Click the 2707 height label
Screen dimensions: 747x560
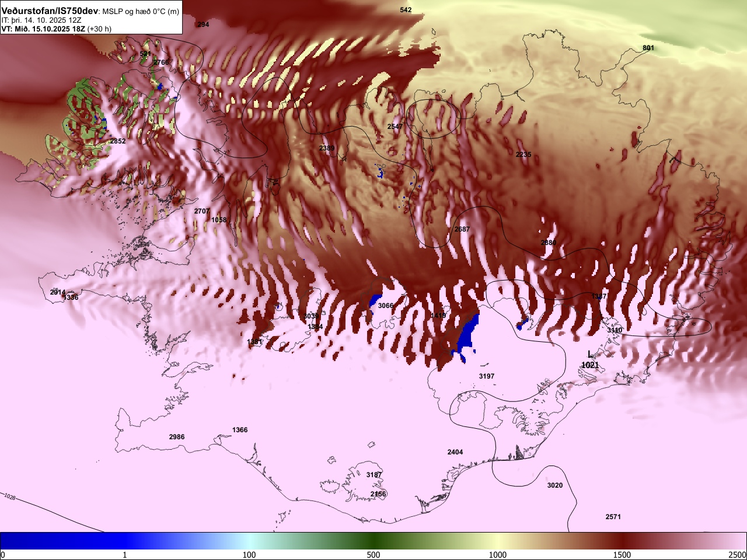click(x=202, y=211)
